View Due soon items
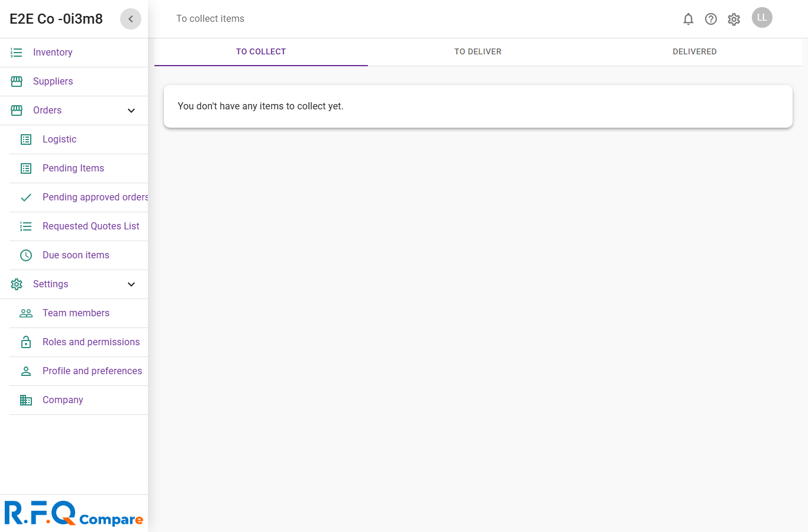808x532 pixels. click(x=76, y=255)
